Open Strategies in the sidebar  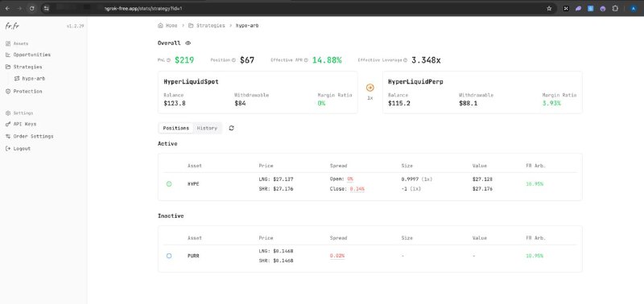[27, 67]
